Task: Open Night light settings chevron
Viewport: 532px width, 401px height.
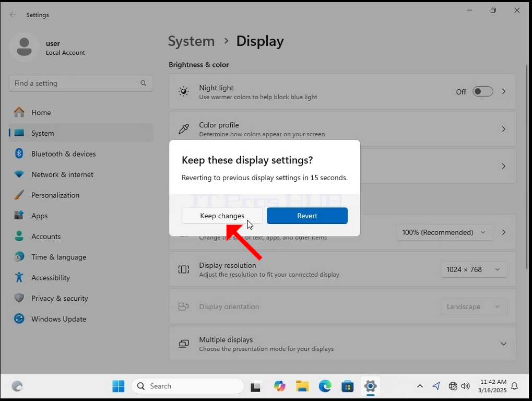Action: point(503,91)
